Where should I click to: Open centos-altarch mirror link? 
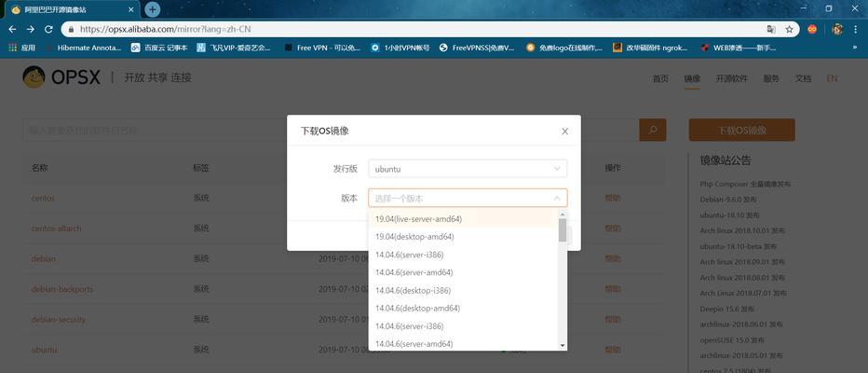pyautogui.click(x=56, y=228)
